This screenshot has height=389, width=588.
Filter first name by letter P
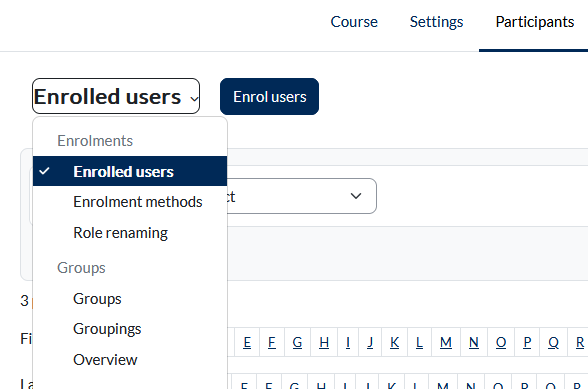pyautogui.click(x=527, y=342)
